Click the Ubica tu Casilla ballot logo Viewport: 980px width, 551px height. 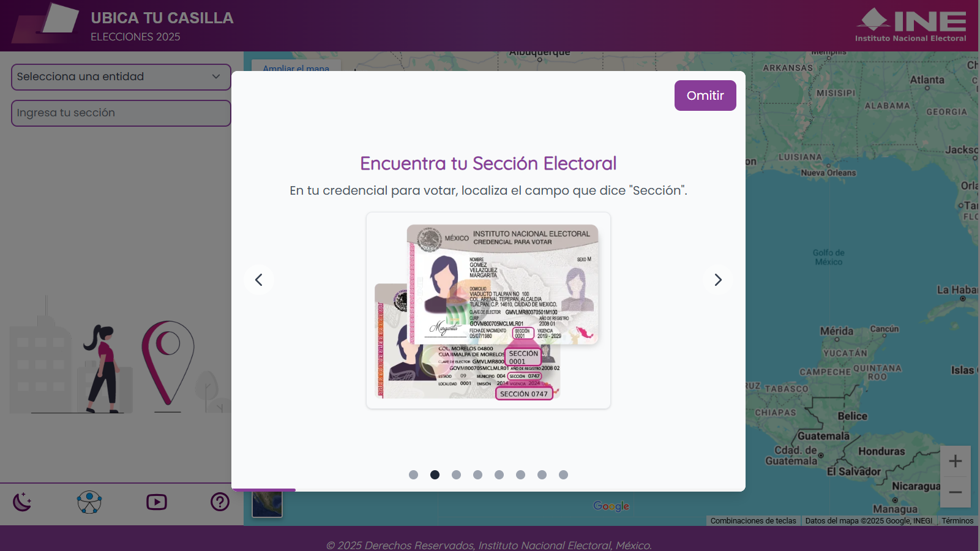click(47, 23)
